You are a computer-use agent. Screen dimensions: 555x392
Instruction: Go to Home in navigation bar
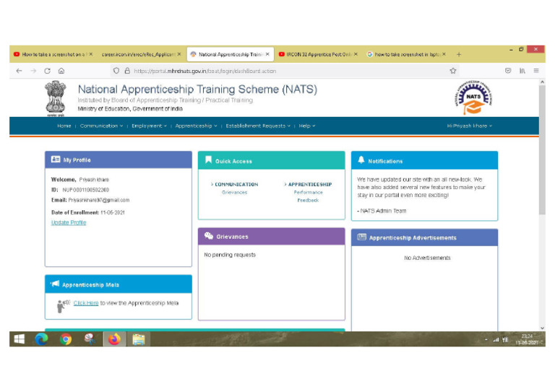(x=64, y=126)
